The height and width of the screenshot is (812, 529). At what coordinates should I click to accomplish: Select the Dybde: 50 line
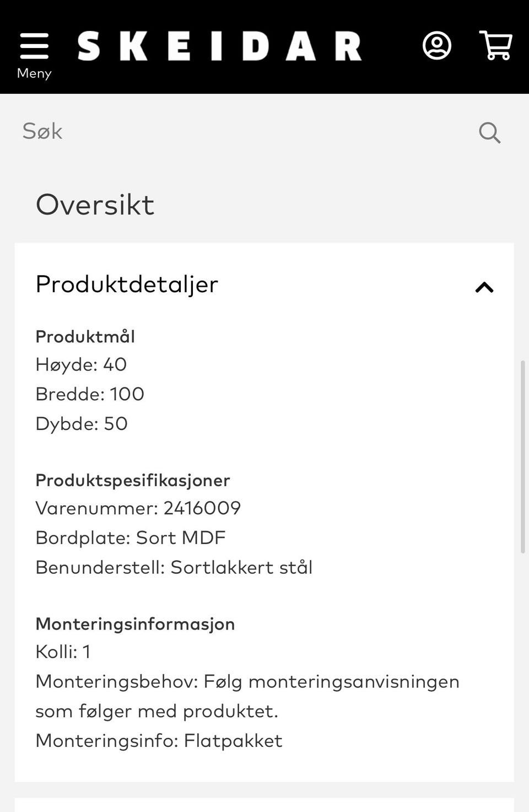tap(82, 424)
